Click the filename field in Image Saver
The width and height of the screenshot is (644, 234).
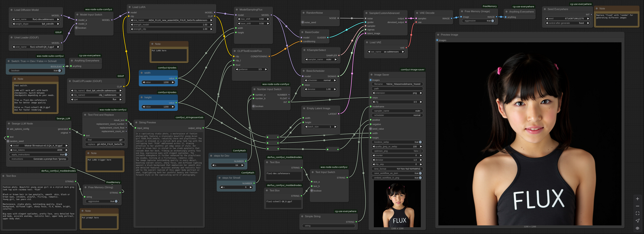(x=397, y=84)
